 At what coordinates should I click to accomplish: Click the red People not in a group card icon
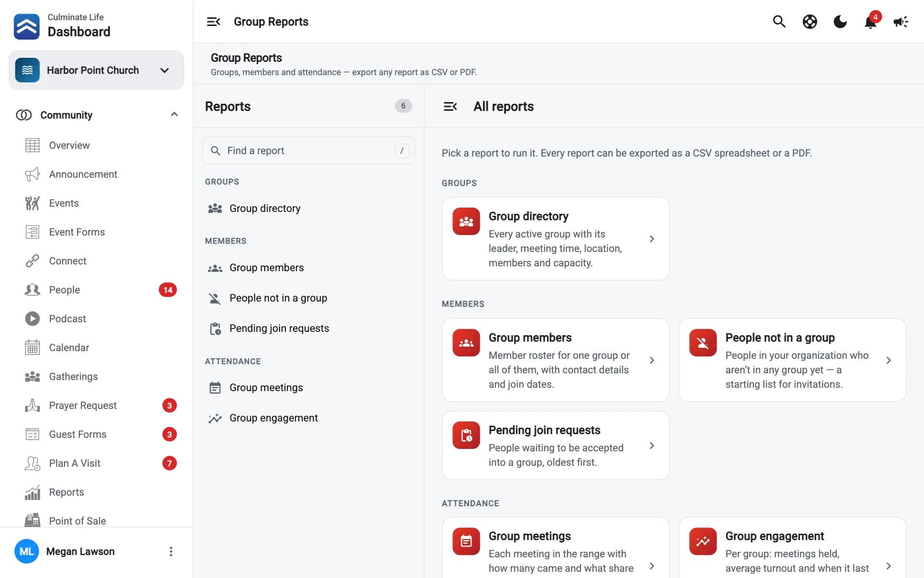pyautogui.click(x=703, y=343)
